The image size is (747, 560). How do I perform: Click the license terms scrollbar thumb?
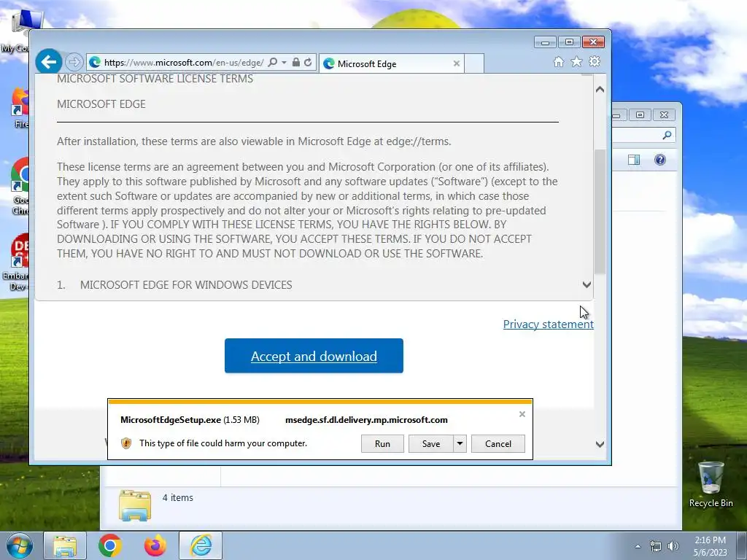[600, 212]
